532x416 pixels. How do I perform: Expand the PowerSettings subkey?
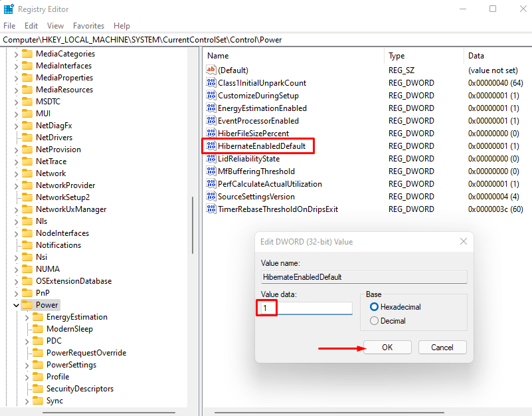[x=27, y=365]
